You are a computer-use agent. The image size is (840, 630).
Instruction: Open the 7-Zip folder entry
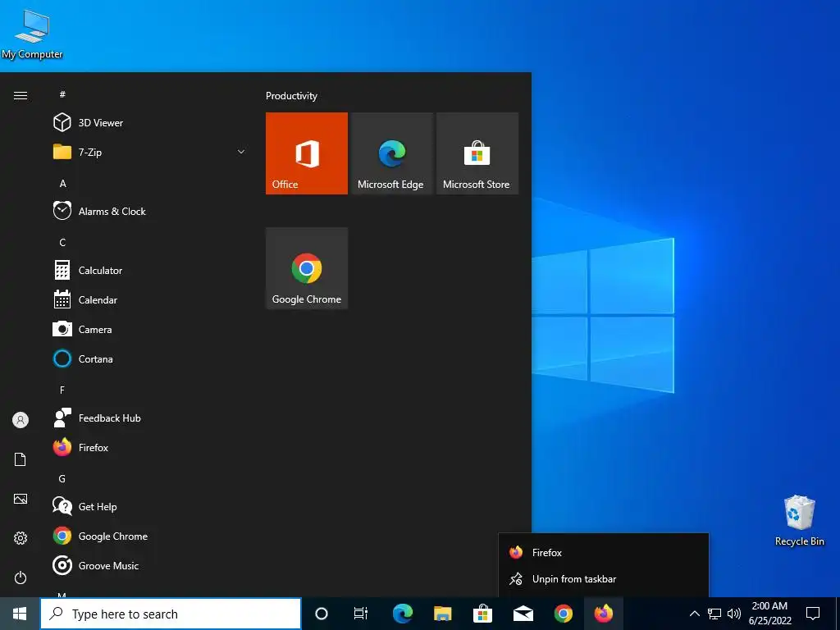point(150,152)
